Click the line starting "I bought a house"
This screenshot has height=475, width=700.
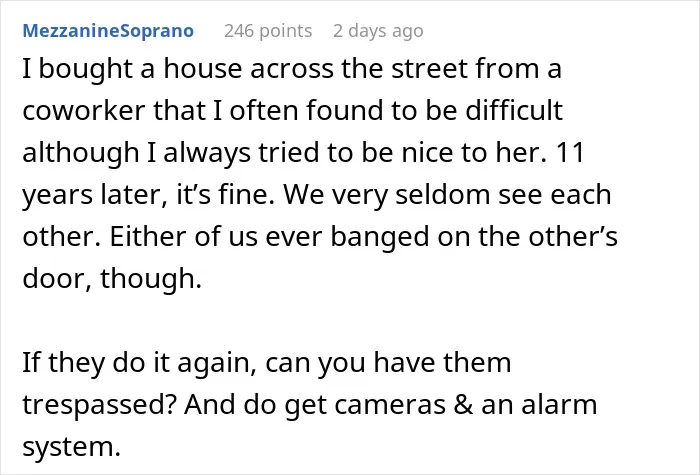point(292,69)
